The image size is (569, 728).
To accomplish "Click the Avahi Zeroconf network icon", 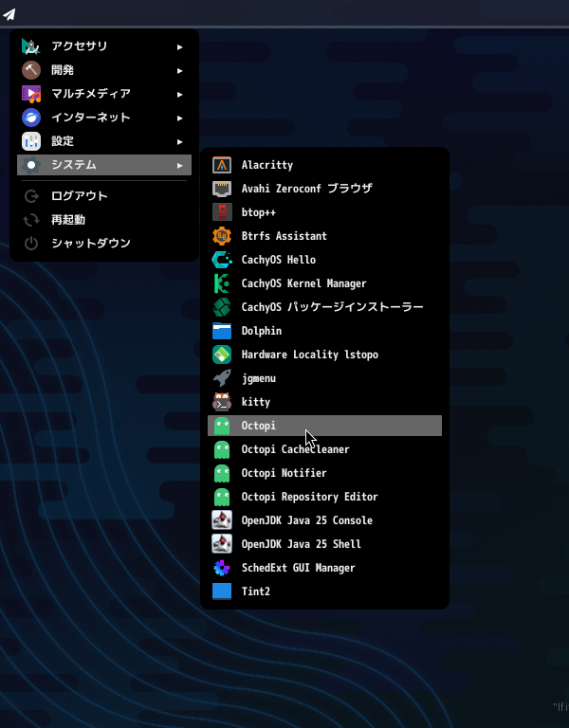I will click(x=222, y=189).
